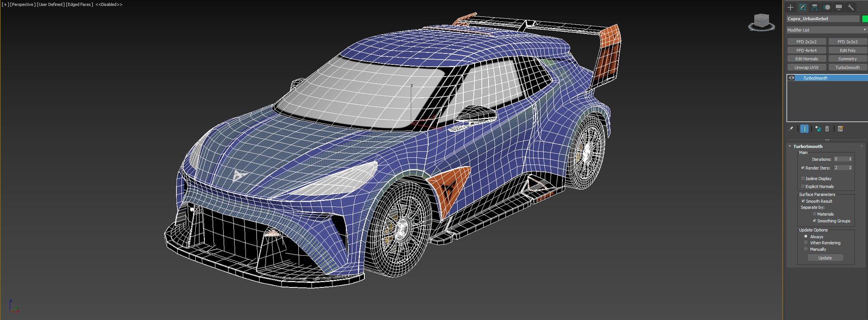This screenshot has width=868, height=320.
Task: Click the green object color swatch
Action: [x=865, y=19]
